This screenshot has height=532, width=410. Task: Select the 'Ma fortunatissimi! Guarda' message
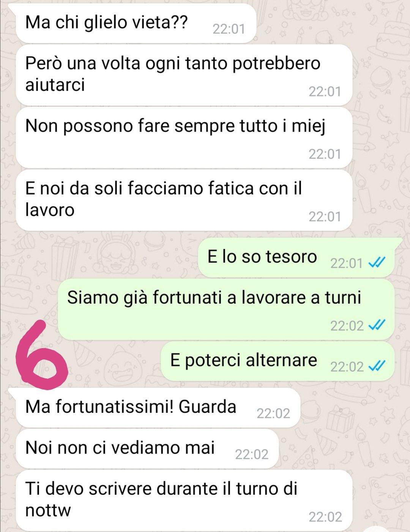coord(158,408)
